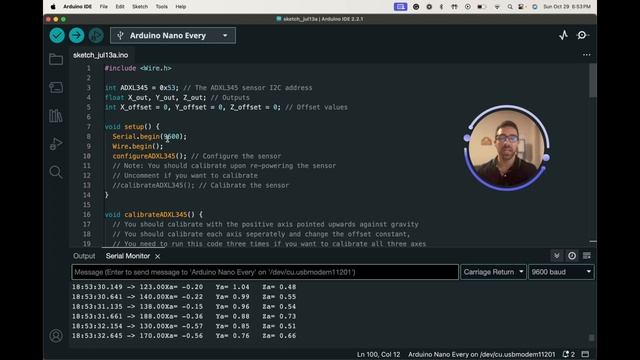Screen dimensions: 640x360
Task: Open the Carriage Return line ending dropdown
Action: click(x=493, y=272)
